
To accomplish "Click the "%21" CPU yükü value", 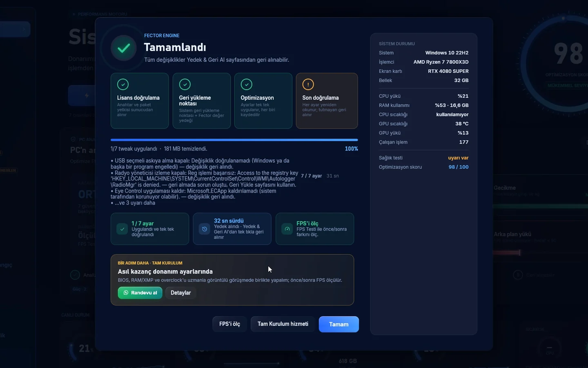I will tap(463, 96).
